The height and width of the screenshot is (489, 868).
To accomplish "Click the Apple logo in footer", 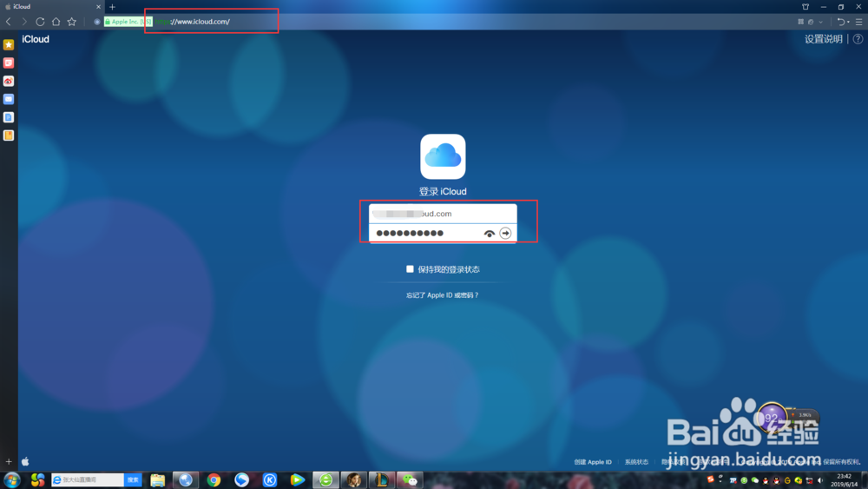I will tap(25, 461).
